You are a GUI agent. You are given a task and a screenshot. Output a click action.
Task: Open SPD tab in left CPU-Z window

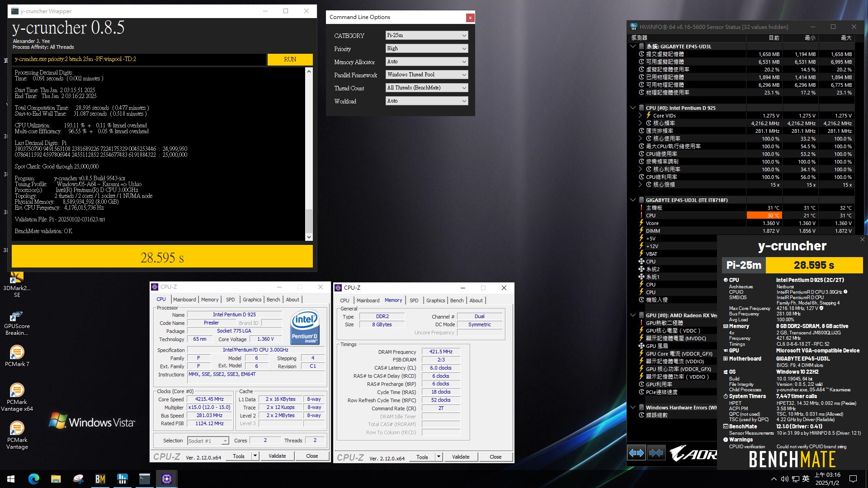click(x=231, y=300)
